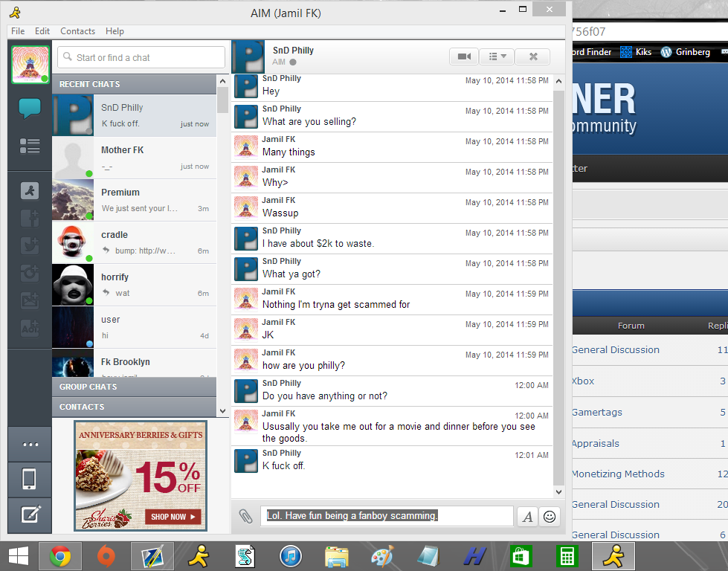Open the Fk Brooklyn chat
Screen dimensions: 728x571
click(134, 363)
